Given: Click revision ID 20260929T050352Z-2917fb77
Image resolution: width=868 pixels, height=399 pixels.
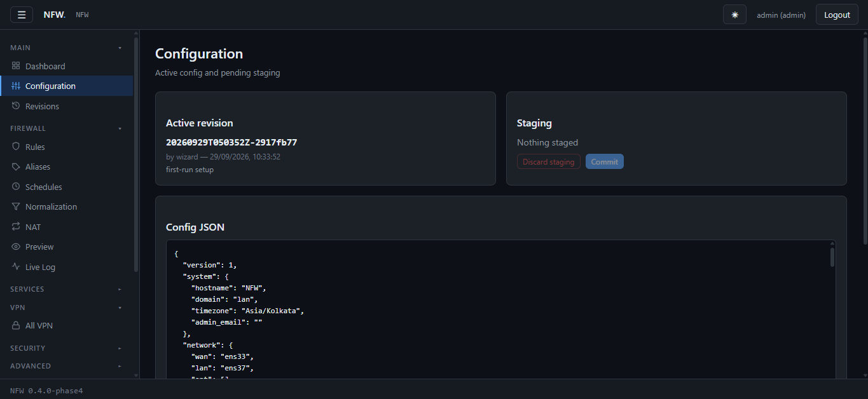Looking at the screenshot, I should tap(231, 142).
